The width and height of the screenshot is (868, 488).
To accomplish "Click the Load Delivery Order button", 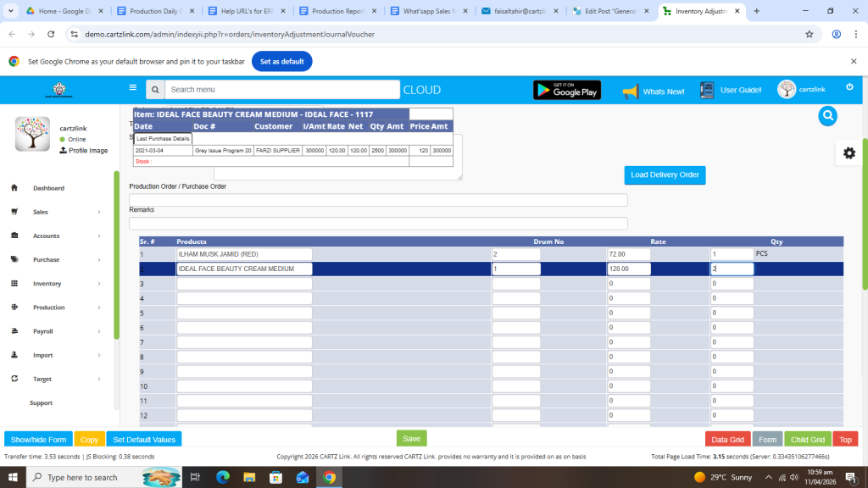I will tap(665, 175).
